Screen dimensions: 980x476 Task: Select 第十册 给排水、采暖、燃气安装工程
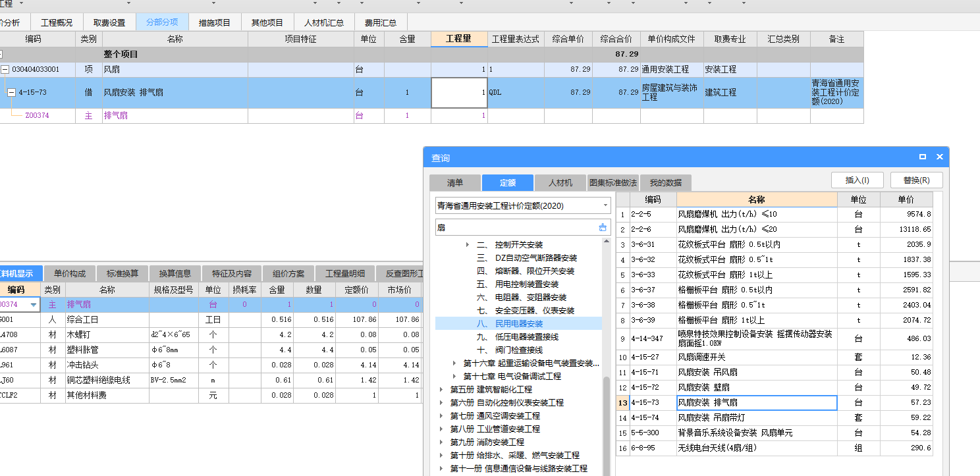pyautogui.click(x=515, y=456)
